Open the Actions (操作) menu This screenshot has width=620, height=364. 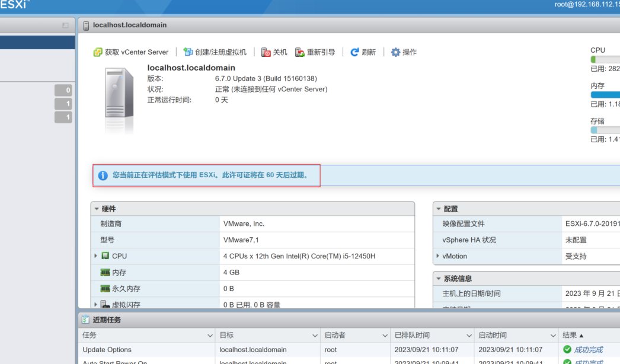(404, 52)
